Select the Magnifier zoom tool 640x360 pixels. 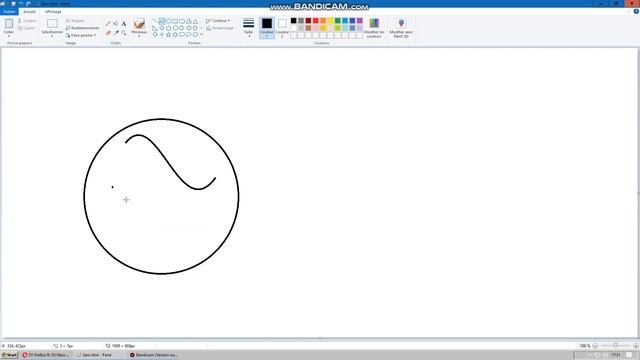tap(124, 33)
